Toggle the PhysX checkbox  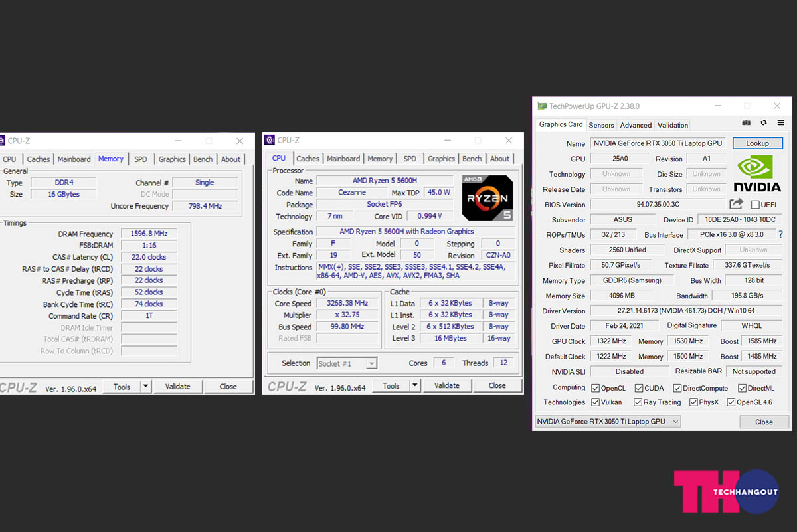click(x=693, y=402)
